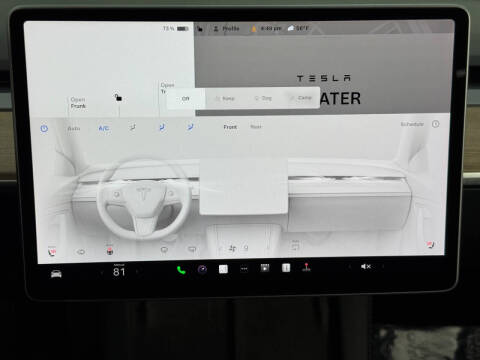Open the Arcade joystick icon

click(306, 267)
